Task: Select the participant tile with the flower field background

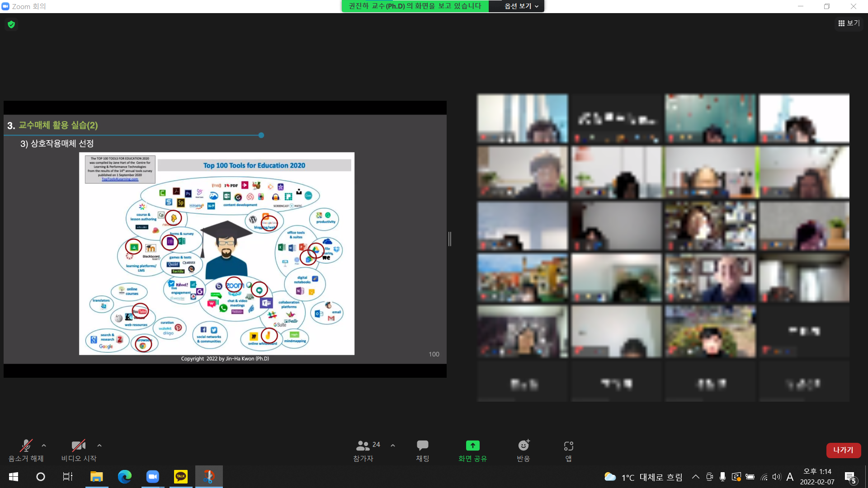Action: (x=710, y=331)
